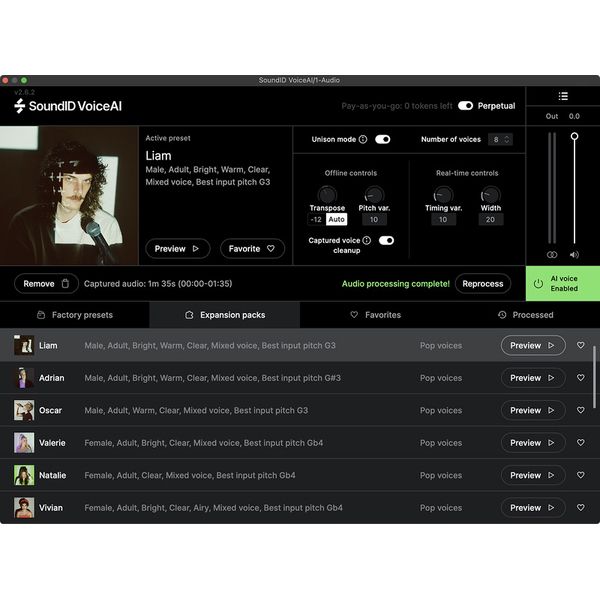Viewport: 600px width, 600px height.
Task: Preview the Adrian voice
Action: [533, 378]
